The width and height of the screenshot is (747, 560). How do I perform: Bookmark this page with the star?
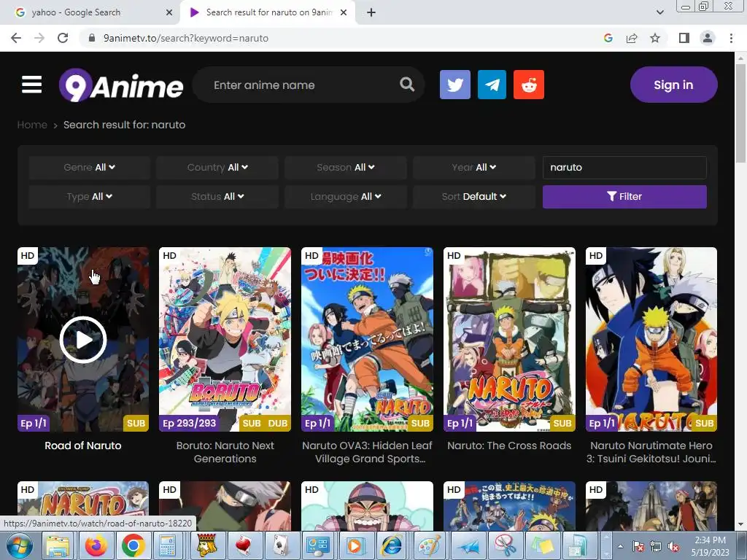[655, 38]
